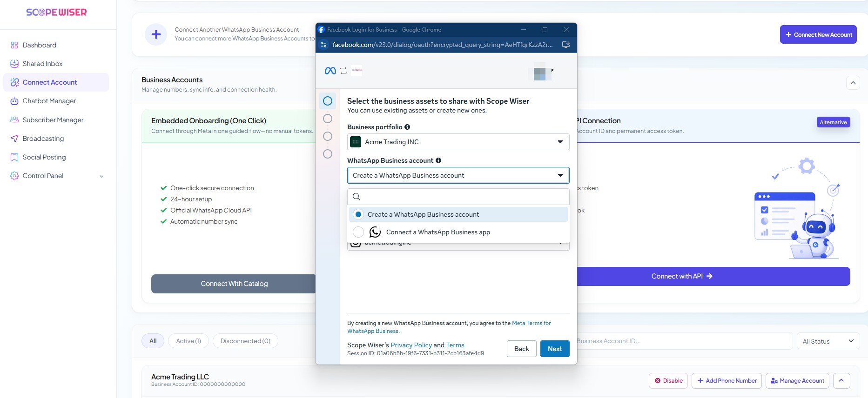Go to Social Posting

coord(44,157)
